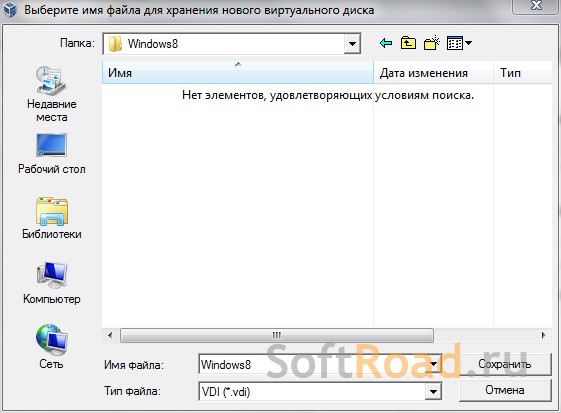Viewport: 561px width, 413px height.
Task: Open Libraries (Библиотеки)
Action: [x=52, y=218]
